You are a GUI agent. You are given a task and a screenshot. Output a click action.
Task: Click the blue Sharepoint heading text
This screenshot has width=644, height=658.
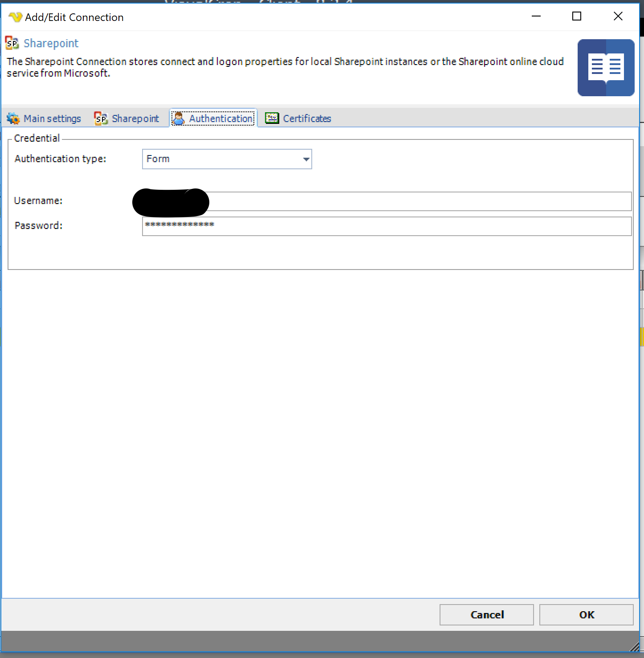(x=51, y=43)
